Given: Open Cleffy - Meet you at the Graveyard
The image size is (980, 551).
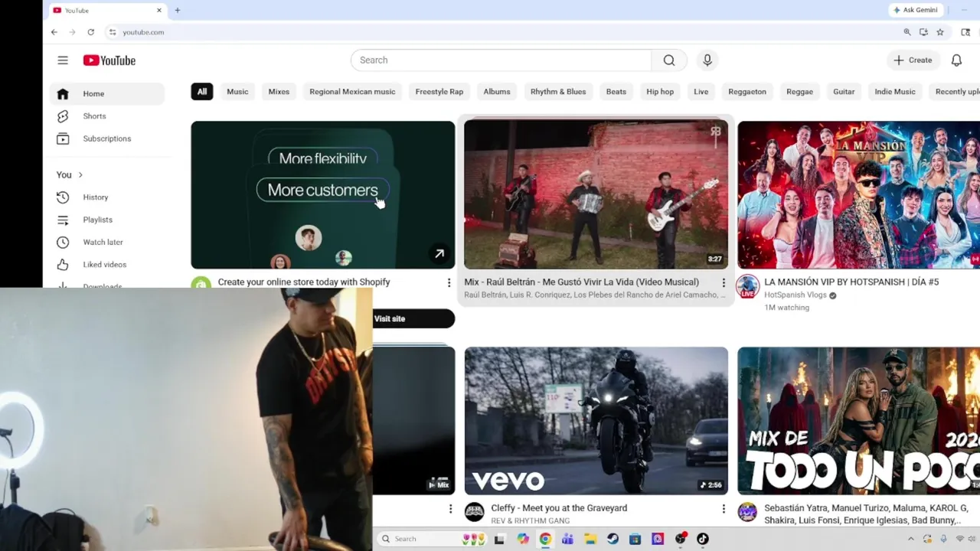Looking at the screenshot, I should point(559,508).
